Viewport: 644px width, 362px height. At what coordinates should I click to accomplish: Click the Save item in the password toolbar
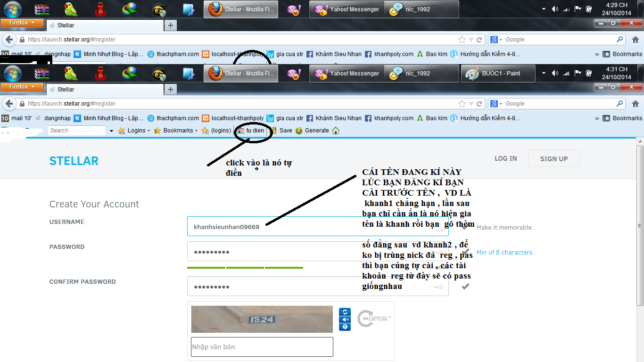pos(281,131)
